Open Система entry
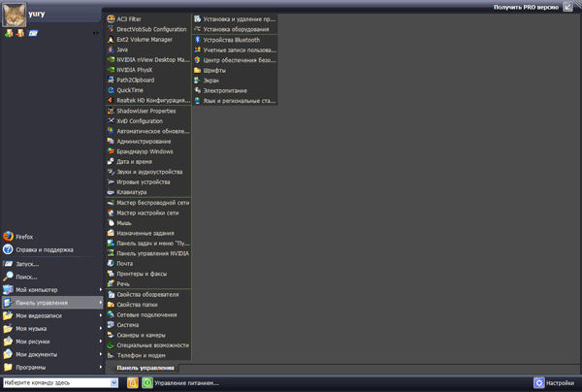 click(148, 325)
